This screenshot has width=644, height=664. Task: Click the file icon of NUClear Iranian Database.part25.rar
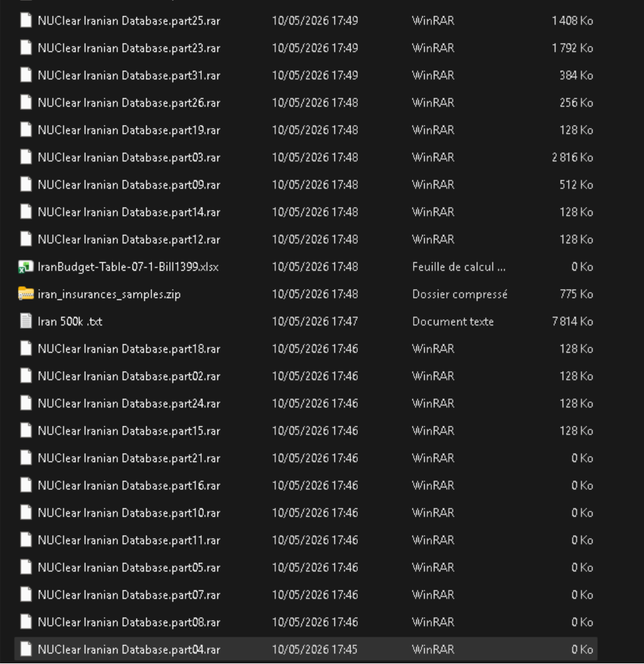(26, 21)
